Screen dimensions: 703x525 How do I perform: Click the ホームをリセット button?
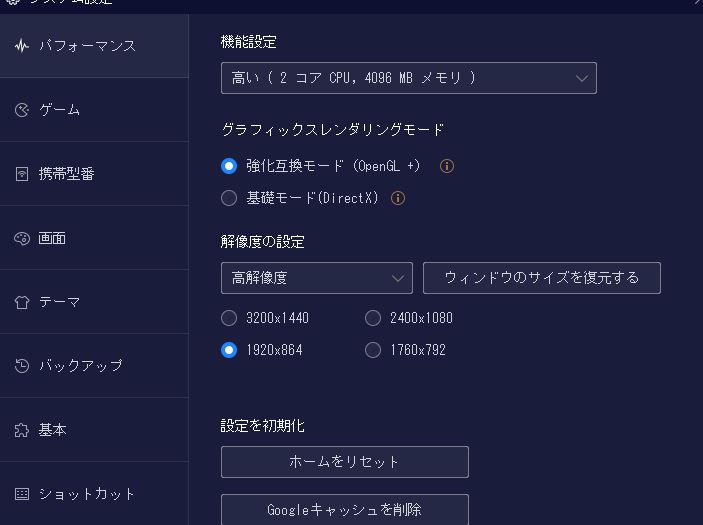345,462
